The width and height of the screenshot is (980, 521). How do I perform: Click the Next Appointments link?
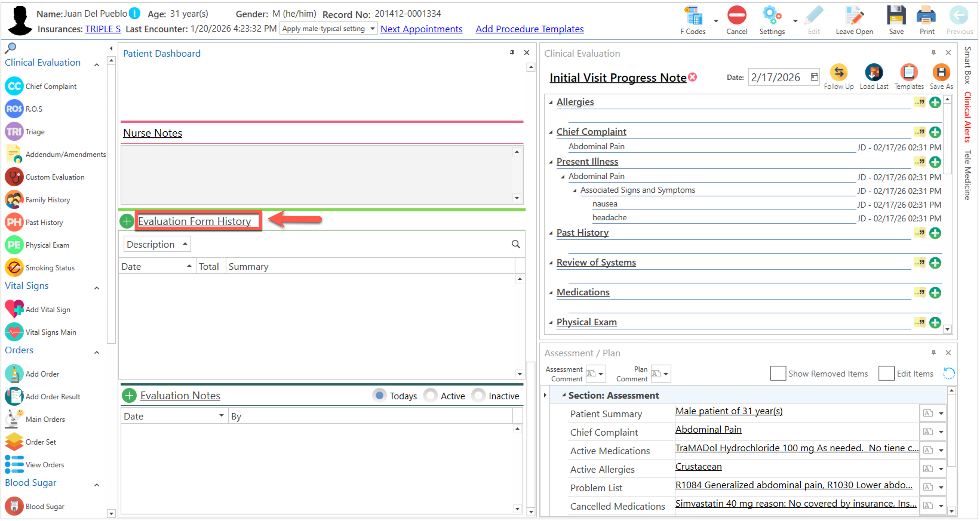click(x=421, y=29)
